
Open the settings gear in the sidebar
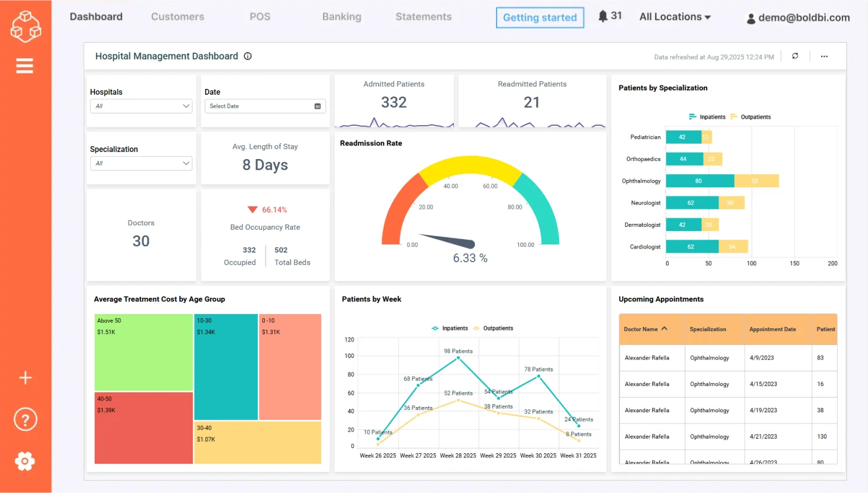(25, 461)
